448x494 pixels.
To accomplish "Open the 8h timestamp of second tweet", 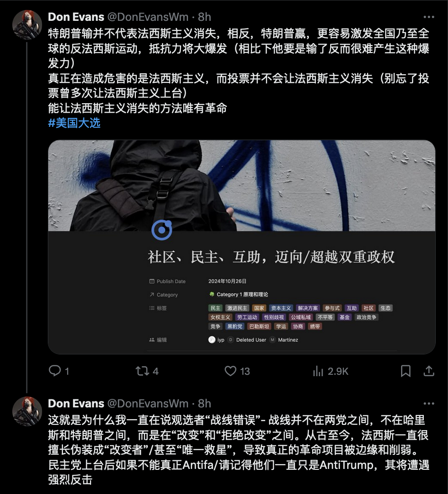I will tap(204, 404).
